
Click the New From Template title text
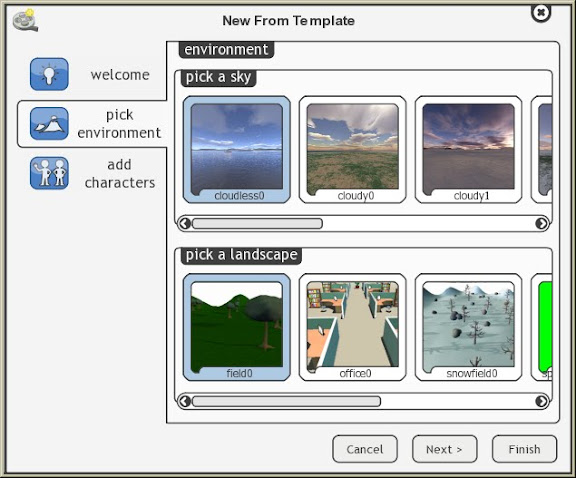pos(288,21)
